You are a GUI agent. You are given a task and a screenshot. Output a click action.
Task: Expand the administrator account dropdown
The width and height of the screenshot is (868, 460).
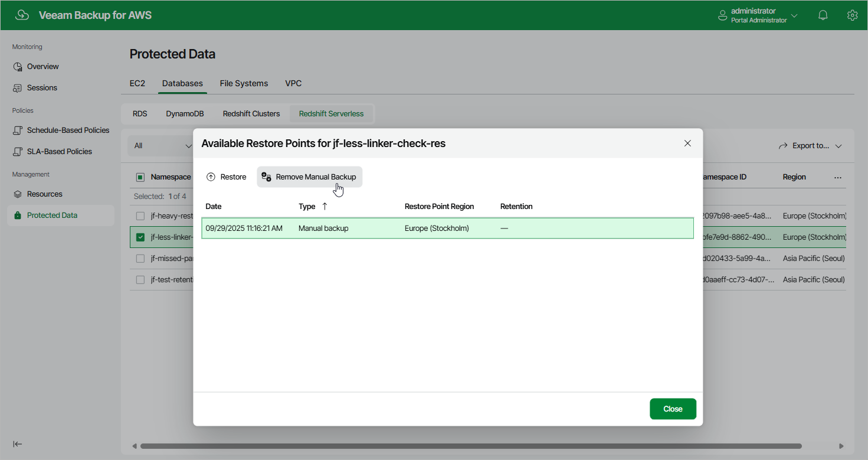795,16
